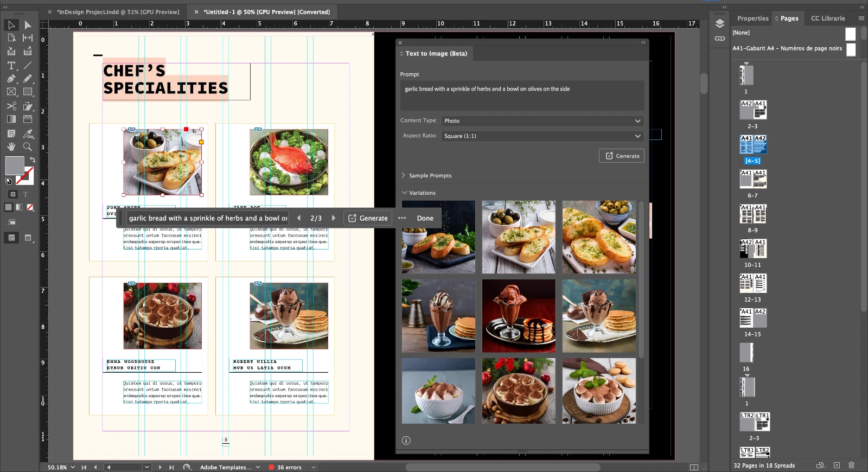Viewport: 868px width, 472px height.
Task: Open more options in task bar
Action: [402, 218]
